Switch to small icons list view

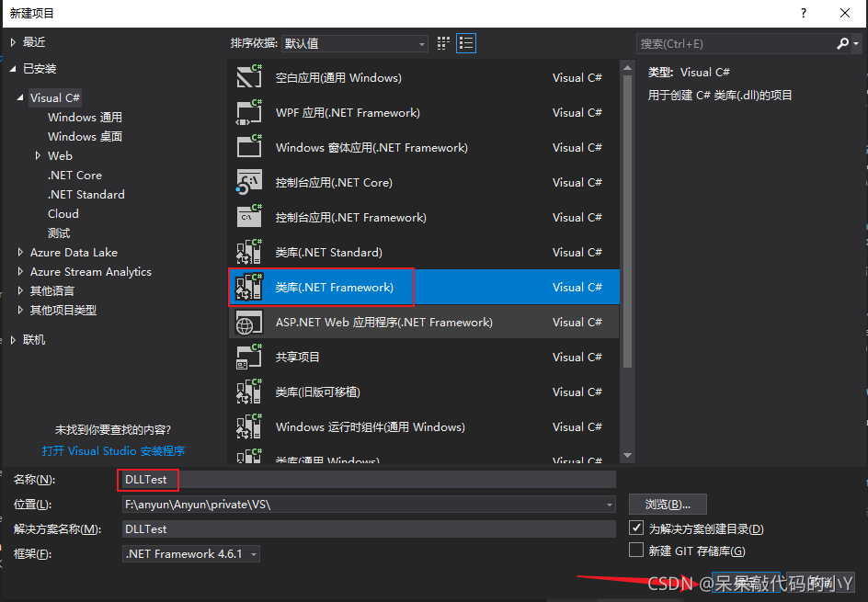point(466,43)
